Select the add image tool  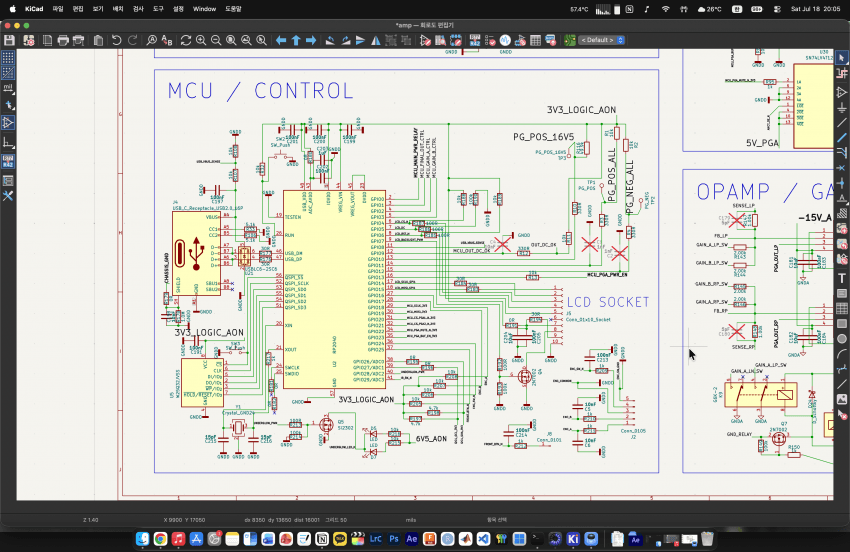[x=841, y=399]
